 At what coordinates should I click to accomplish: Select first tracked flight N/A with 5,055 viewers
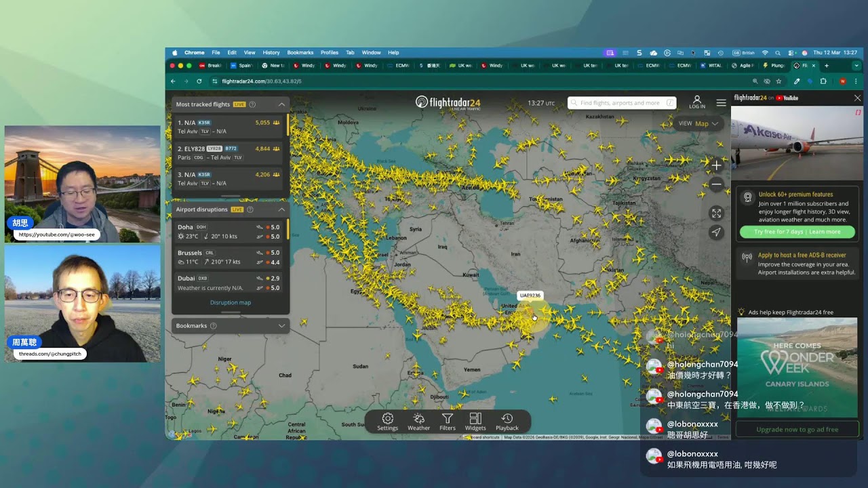point(230,127)
